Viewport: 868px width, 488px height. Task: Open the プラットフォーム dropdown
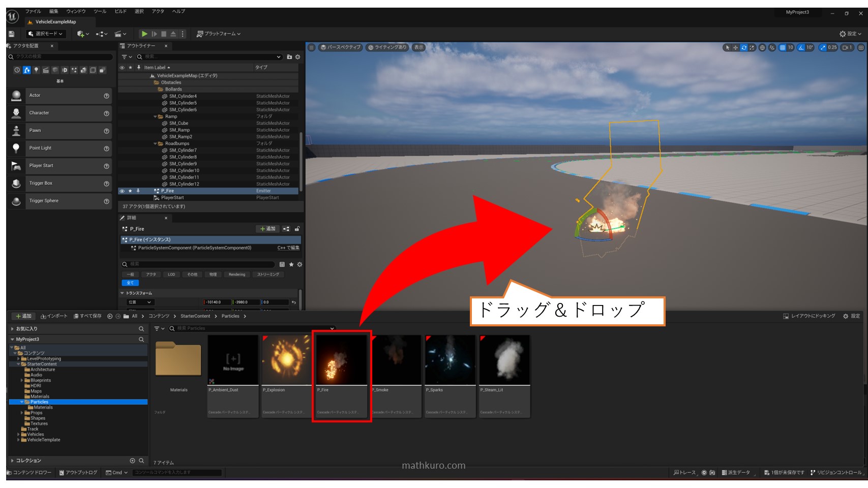pos(219,34)
